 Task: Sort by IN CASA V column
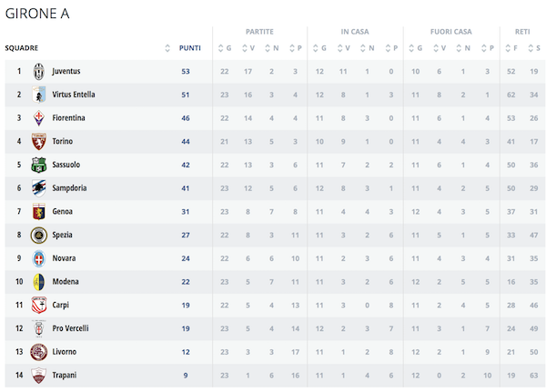[343, 48]
